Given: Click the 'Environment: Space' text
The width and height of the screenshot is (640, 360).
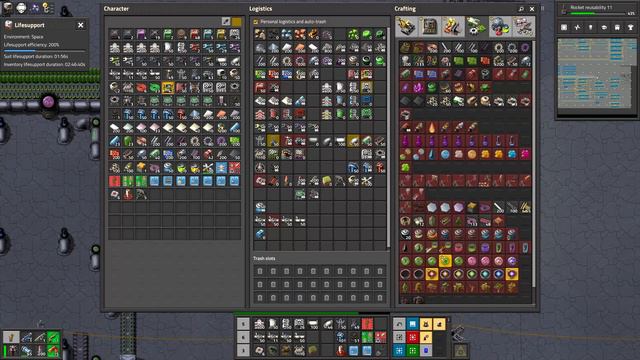Looking at the screenshot, I should coord(24,37).
